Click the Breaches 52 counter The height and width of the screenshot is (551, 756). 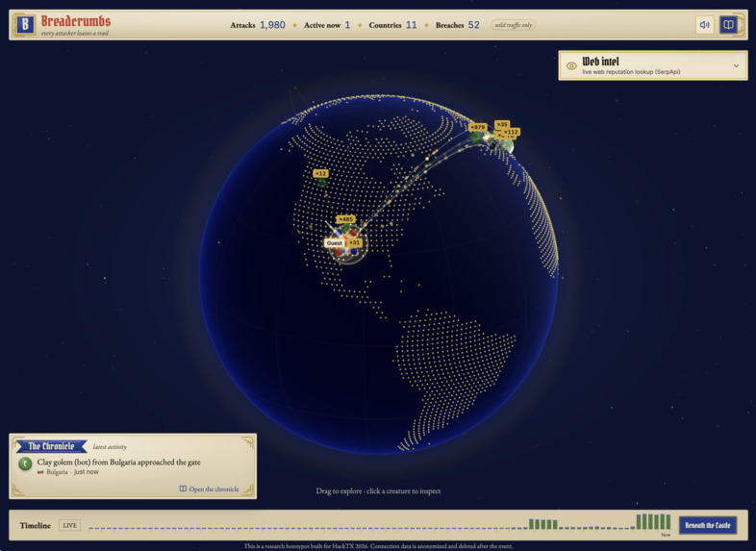coord(458,25)
